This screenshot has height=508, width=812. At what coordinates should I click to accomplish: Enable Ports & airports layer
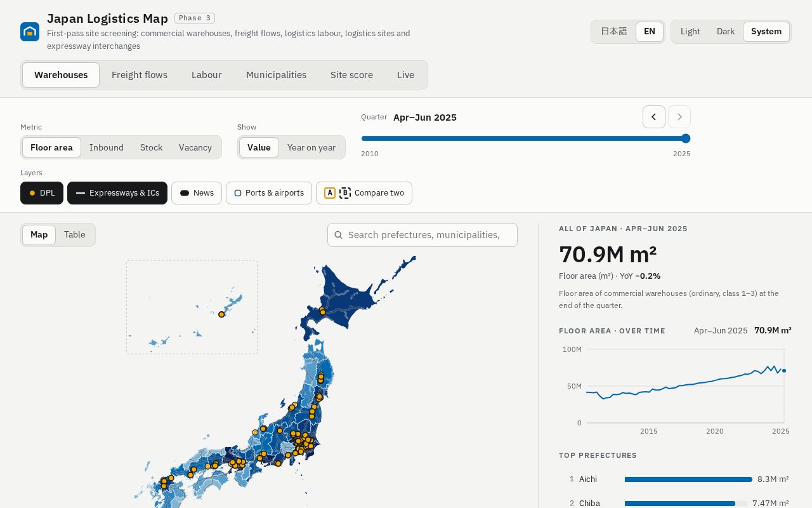click(269, 193)
